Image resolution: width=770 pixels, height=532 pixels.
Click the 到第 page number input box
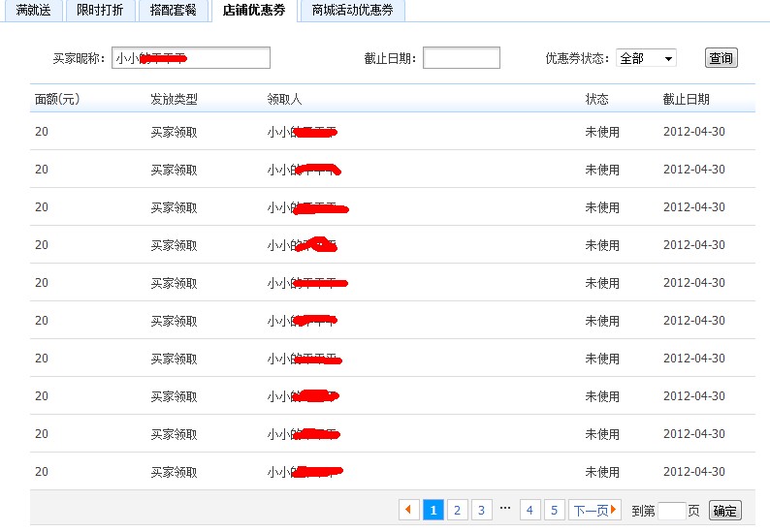(x=671, y=511)
